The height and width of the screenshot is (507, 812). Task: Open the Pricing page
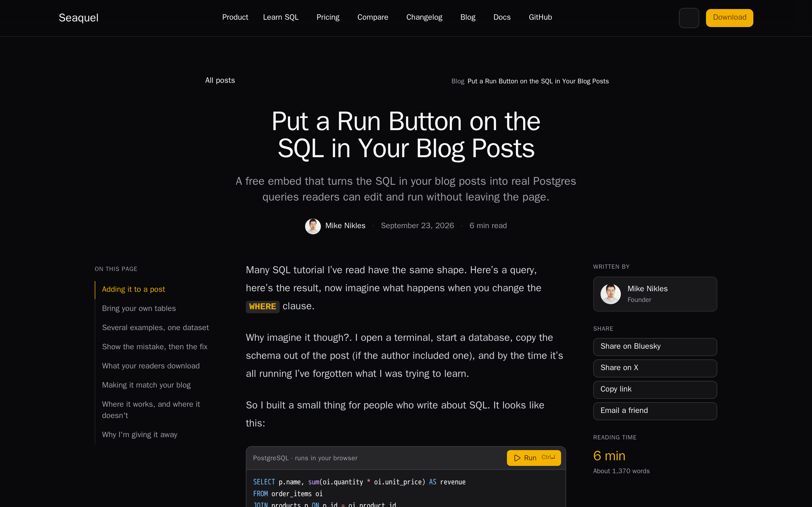click(328, 17)
